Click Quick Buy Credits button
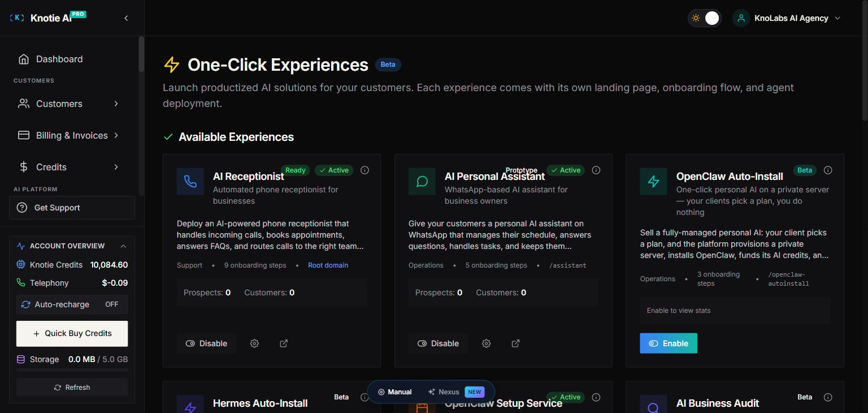This screenshot has height=413, width=868. [x=72, y=333]
